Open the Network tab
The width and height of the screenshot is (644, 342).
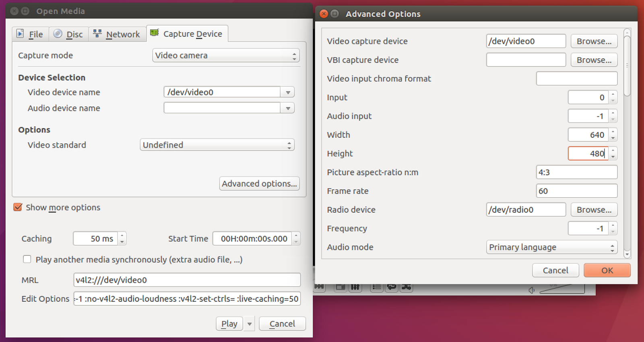117,34
